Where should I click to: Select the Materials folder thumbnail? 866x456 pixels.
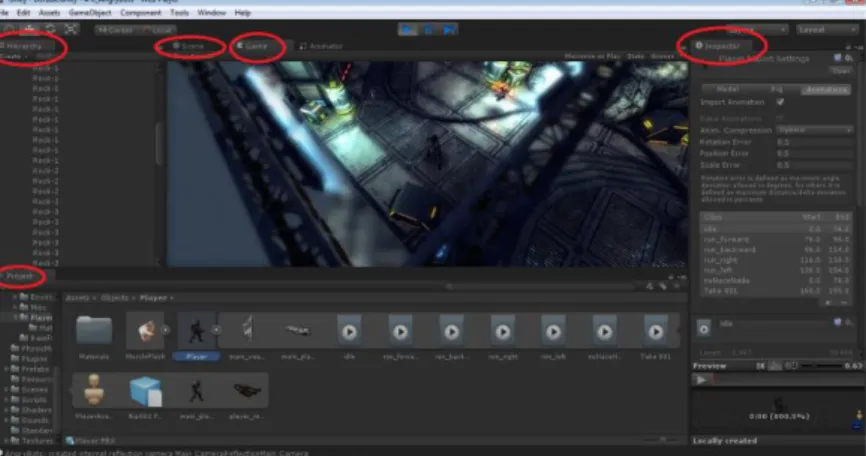click(94, 330)
